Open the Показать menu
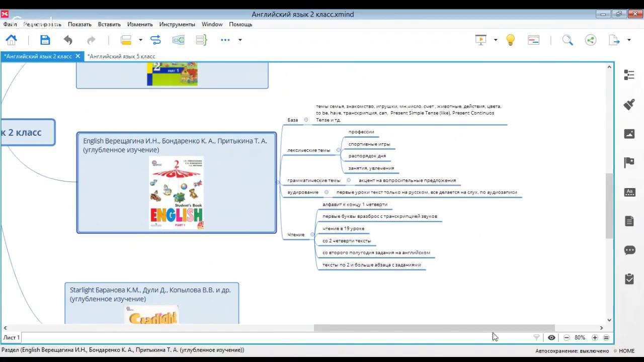Screen dimensions: 644x362 [x=79, y=24]
